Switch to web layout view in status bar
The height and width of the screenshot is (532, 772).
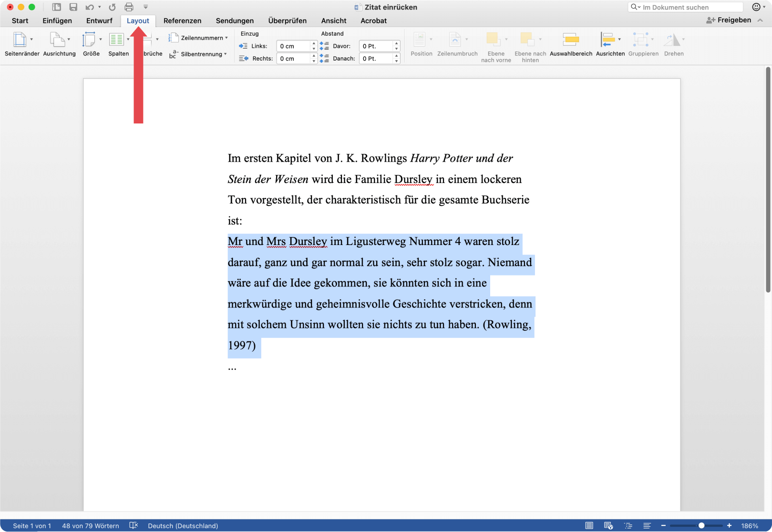click(x=608, y=525)
